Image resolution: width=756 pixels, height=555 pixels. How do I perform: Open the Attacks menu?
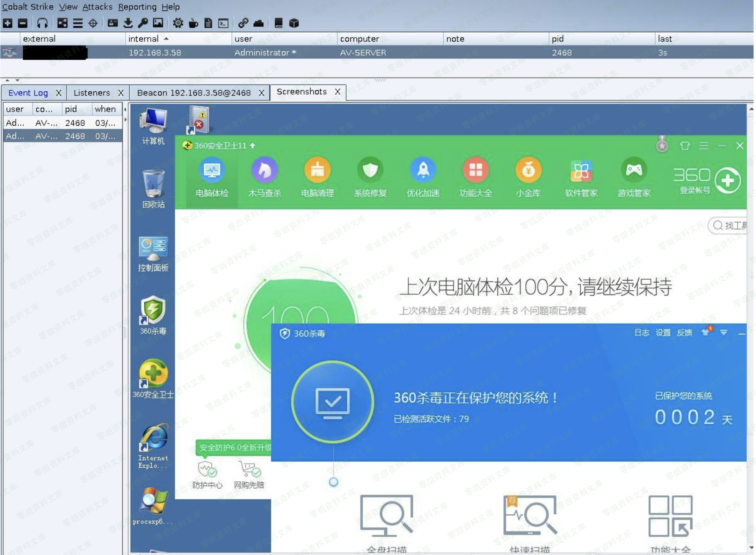(x=97, y=7)
